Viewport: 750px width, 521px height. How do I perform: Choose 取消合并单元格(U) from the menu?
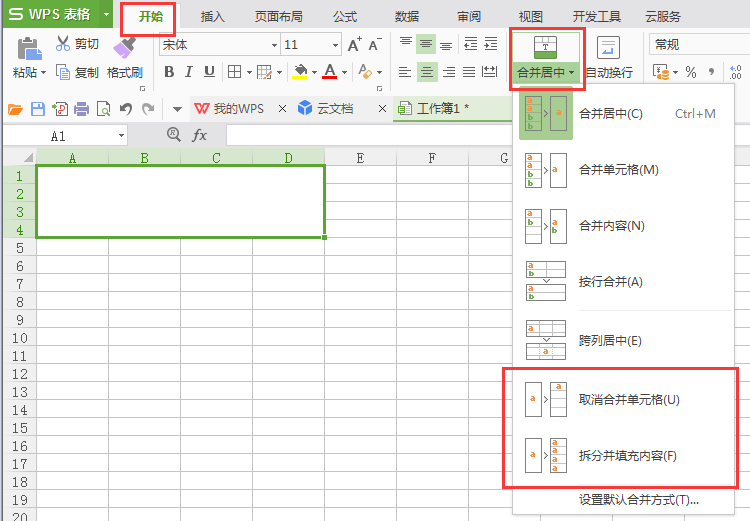point(629,400)
